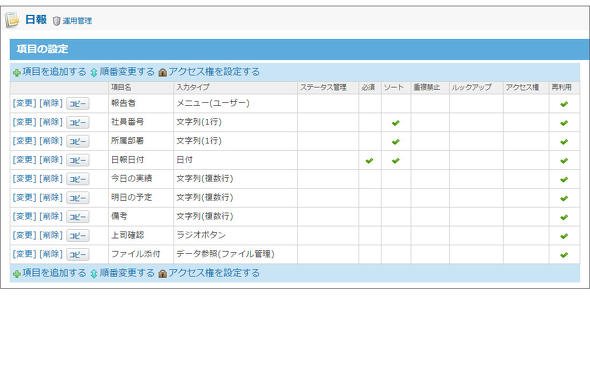Click [変更] in the 明日の予定 row

tap(24, 197)
